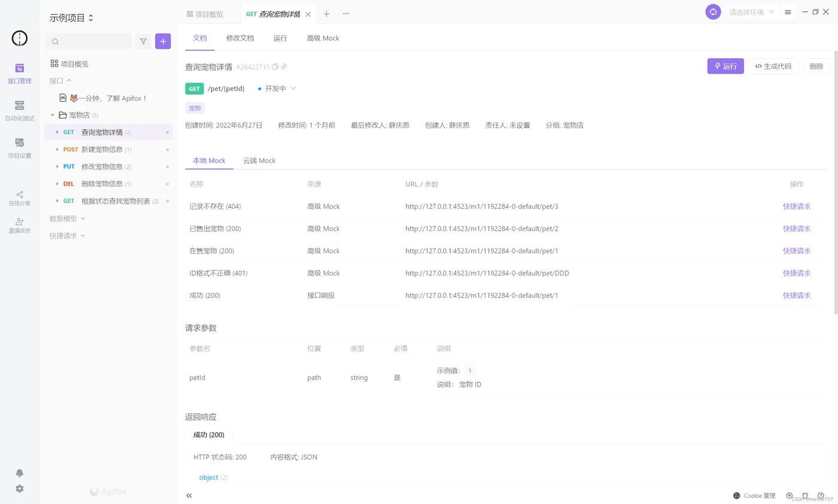Click 快捷请求 for 已售出宠物 (200)
Viewport: 838px width, 504px height.
click(797, 229)
